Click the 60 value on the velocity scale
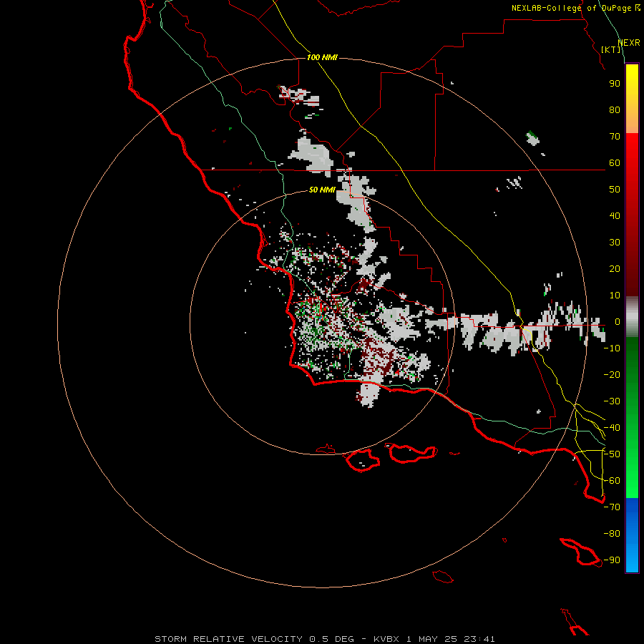This screenshot has height=644, width=644. pos(615,163)
